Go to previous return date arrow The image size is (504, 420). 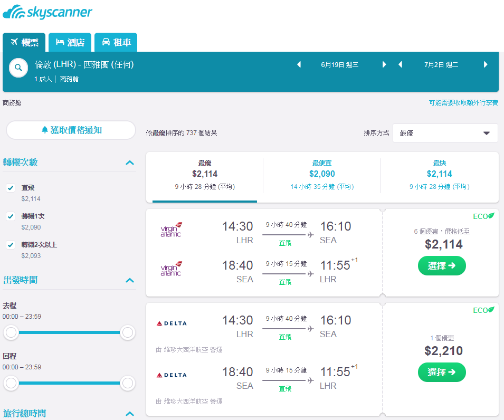click(401, 64)
